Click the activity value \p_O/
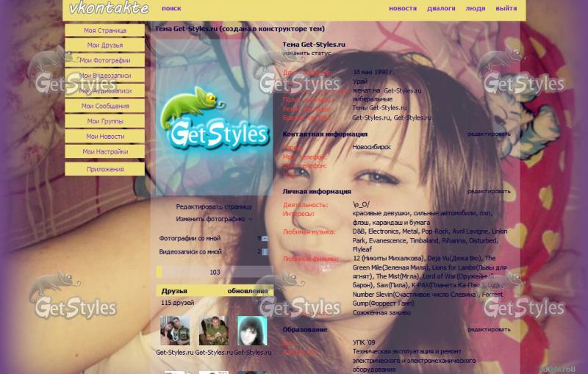 (x=361, y=204)
